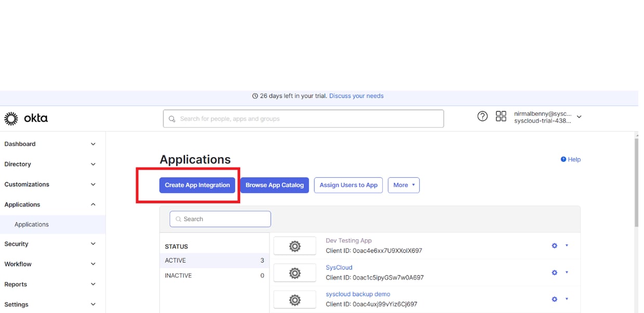Viewport: 644px width, 313px height.
Task: Click the magnifier icon in the app search box
Action: click(178, 219)
